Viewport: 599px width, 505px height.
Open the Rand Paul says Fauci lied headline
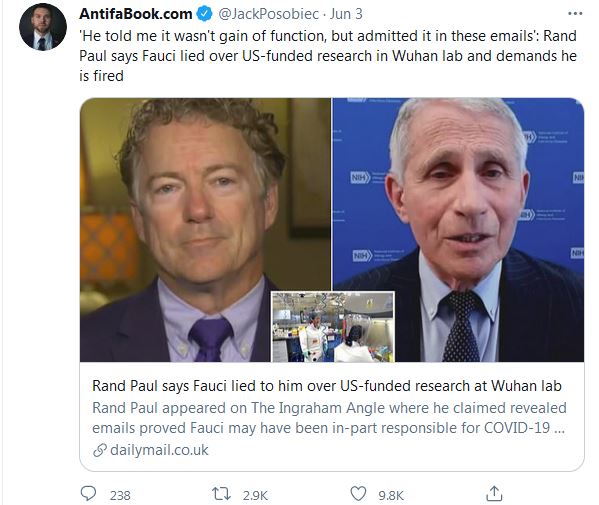327,386
